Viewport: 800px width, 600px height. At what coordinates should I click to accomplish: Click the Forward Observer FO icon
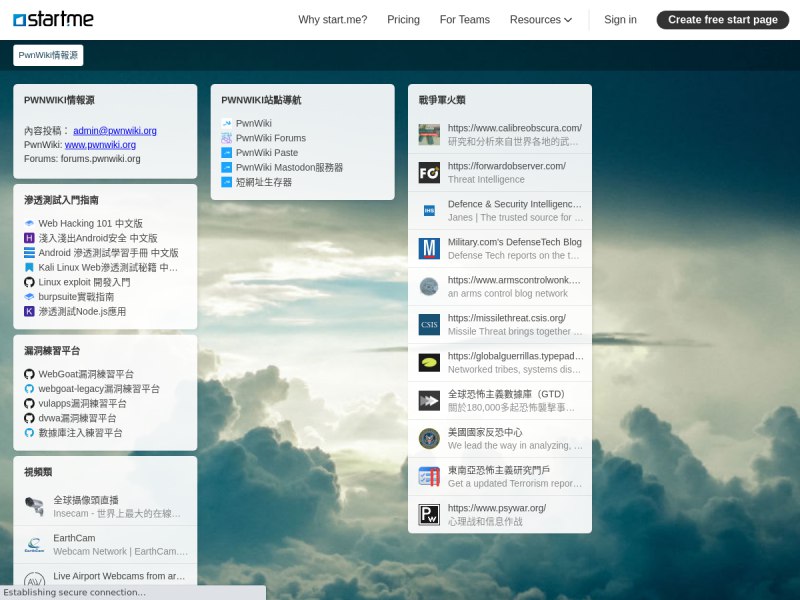point(429,172)
